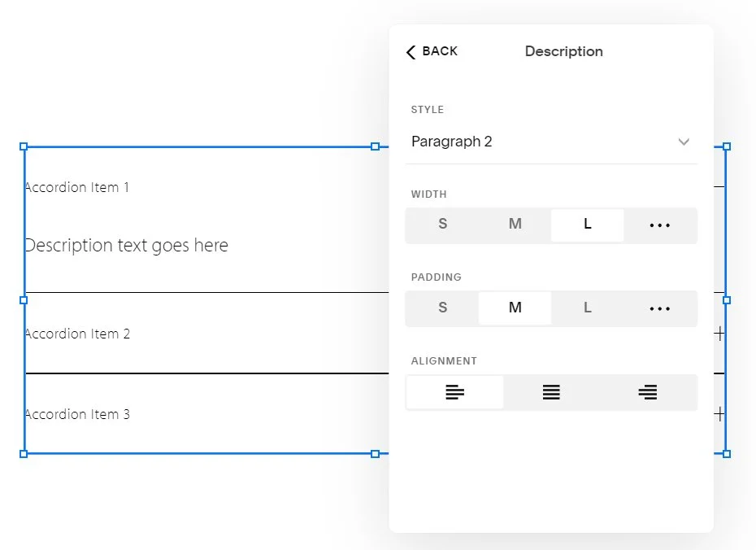The image size is (756, 550).
Task: Select S width option
Action: click(x=442, y=225)
